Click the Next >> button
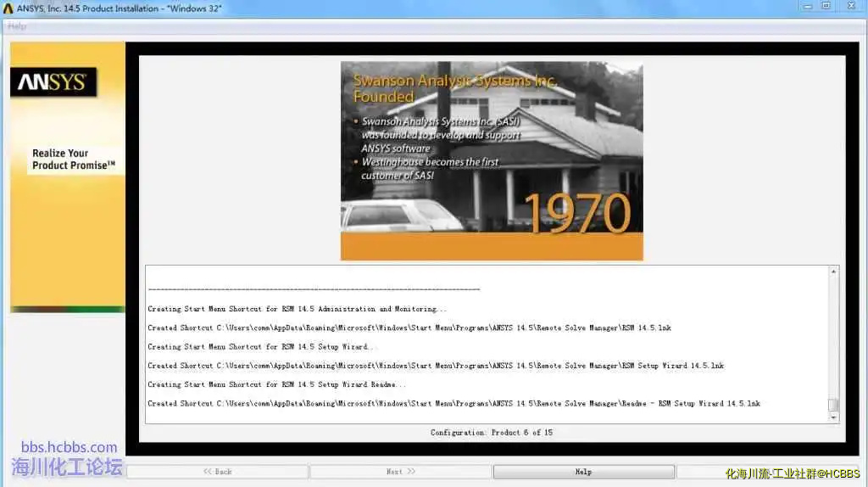This screenshot has width=868, height=487. [x=400, y=472]
